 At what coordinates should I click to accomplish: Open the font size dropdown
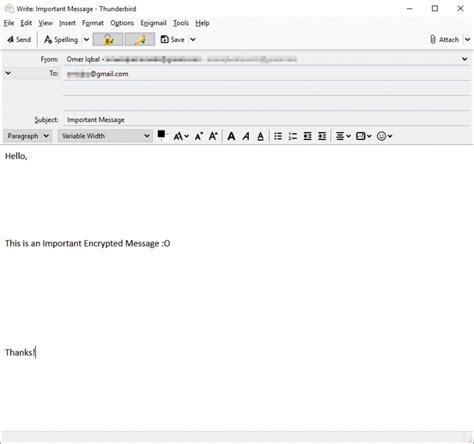[x=181, y=136]
